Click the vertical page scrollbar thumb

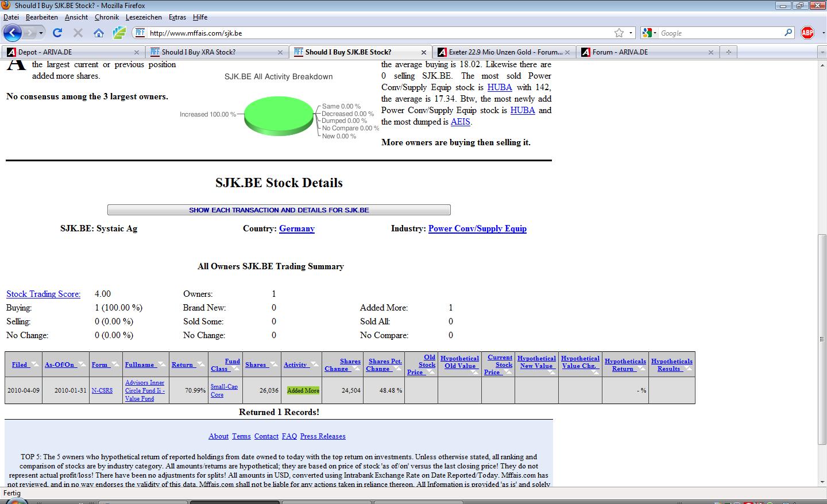tap(822, 339)
